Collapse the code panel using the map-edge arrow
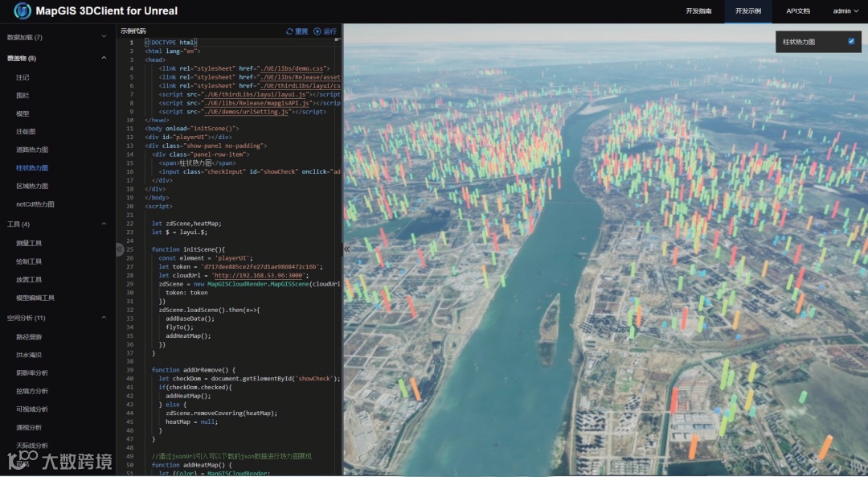The image size is (868, 477). click(x=347, y=249)
